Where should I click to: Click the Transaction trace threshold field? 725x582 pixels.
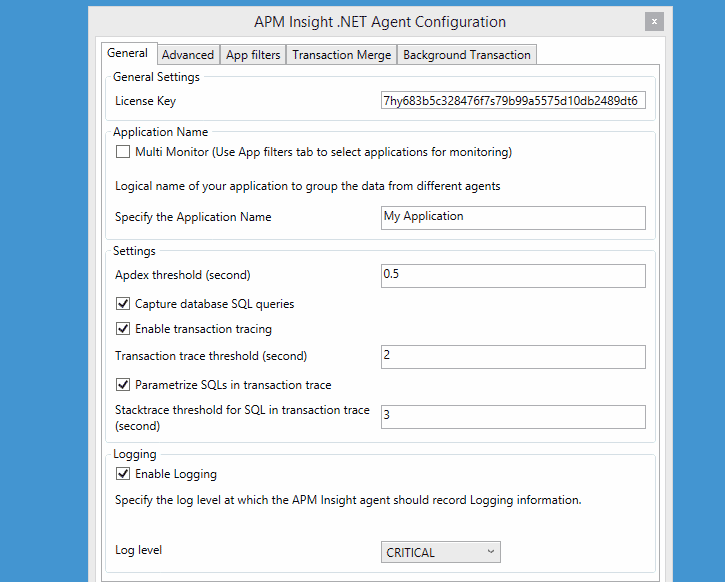tap(513, 357)
